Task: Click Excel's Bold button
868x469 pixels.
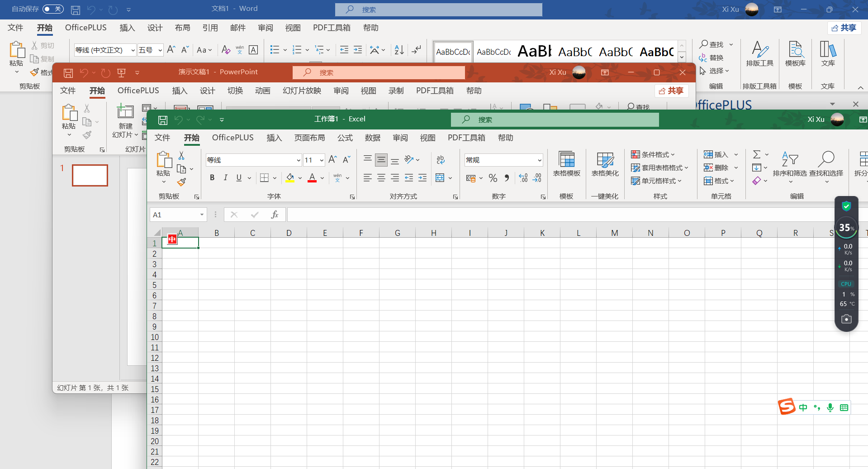Action: coord(212,178)
